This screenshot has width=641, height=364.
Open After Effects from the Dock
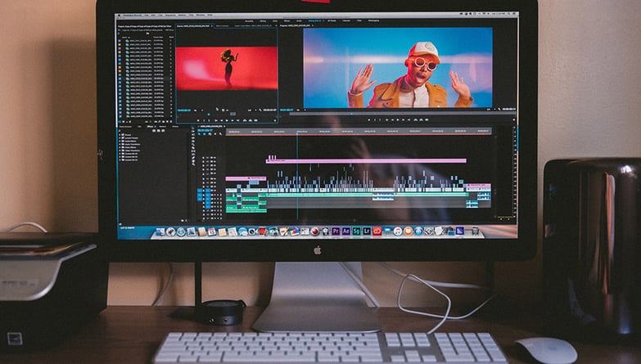345,231
